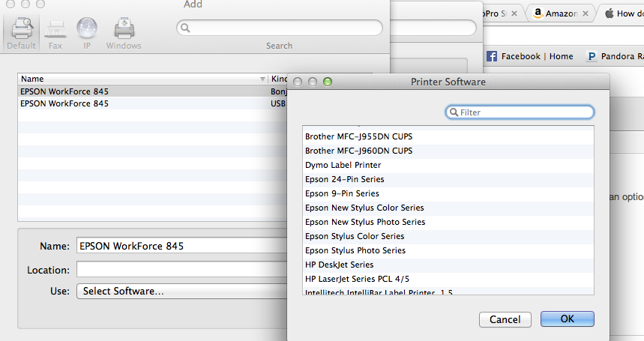644x341 pixels.
Task: Click the Kind column header
Action: tap(278, 79)
